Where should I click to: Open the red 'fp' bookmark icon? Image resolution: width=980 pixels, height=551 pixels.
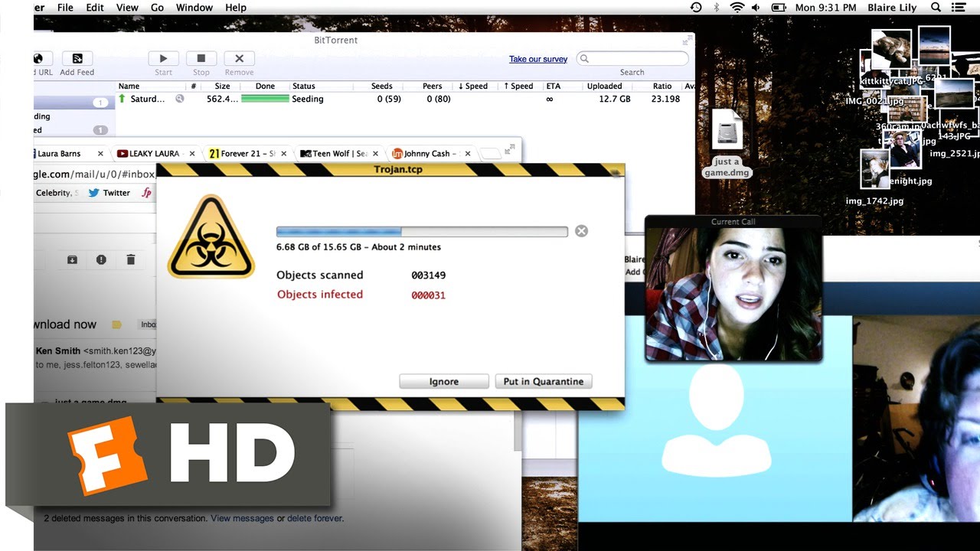(146, 193)
